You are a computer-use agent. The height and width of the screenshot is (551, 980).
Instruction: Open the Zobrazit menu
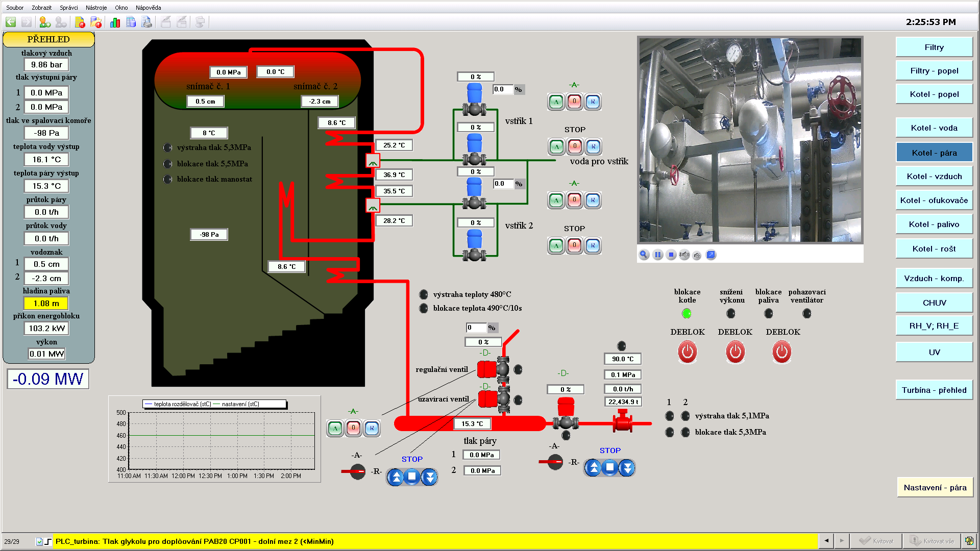41,8
